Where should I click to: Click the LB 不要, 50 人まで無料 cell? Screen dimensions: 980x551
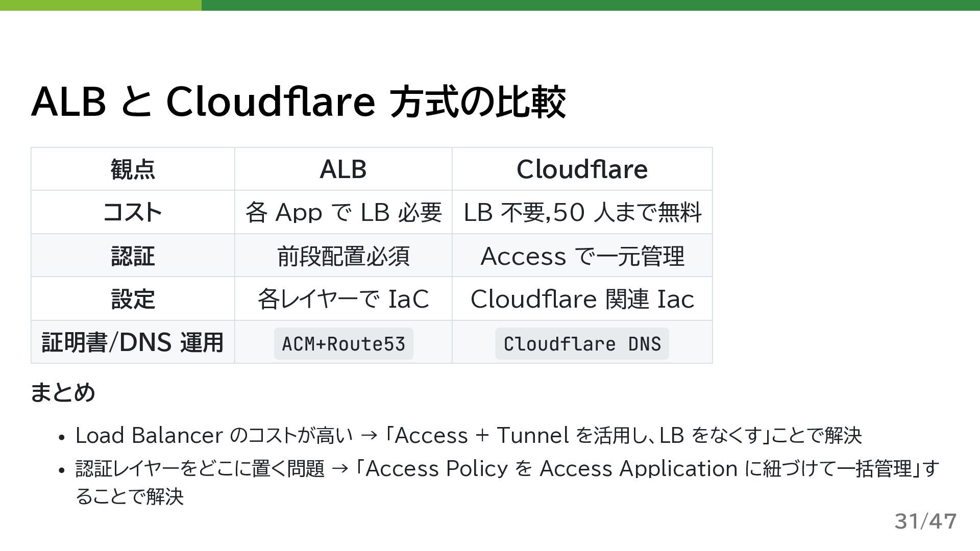click(582, 212)
